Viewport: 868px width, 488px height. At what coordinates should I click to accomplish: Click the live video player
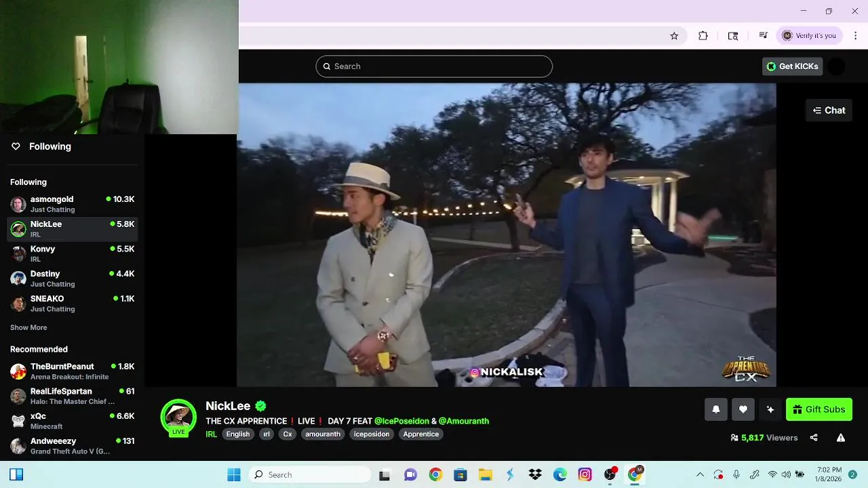pyautogui.click(x=507, y=235)
